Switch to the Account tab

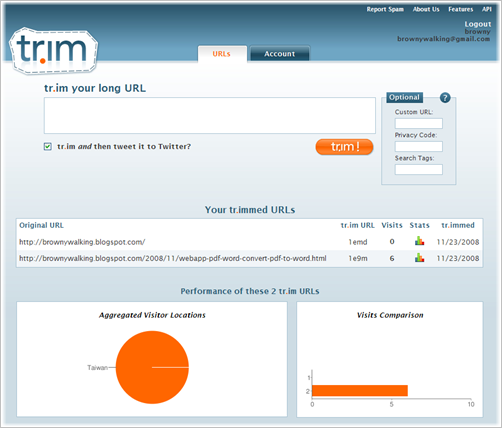click(x=280, y=54)
